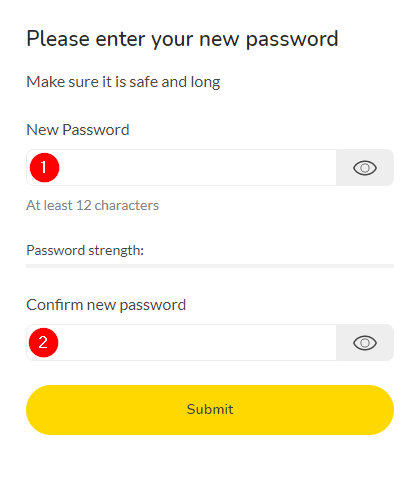This screenshot has height=477, width=420.
Task: Click the "At least 12 characters" hint text
Action: click(93, 205)
